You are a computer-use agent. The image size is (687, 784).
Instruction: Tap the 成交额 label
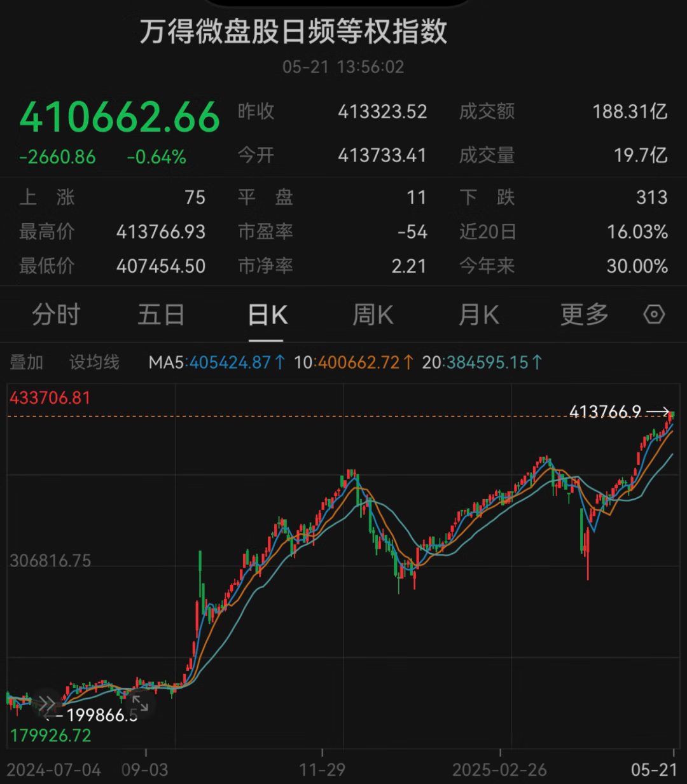[487, 112]
